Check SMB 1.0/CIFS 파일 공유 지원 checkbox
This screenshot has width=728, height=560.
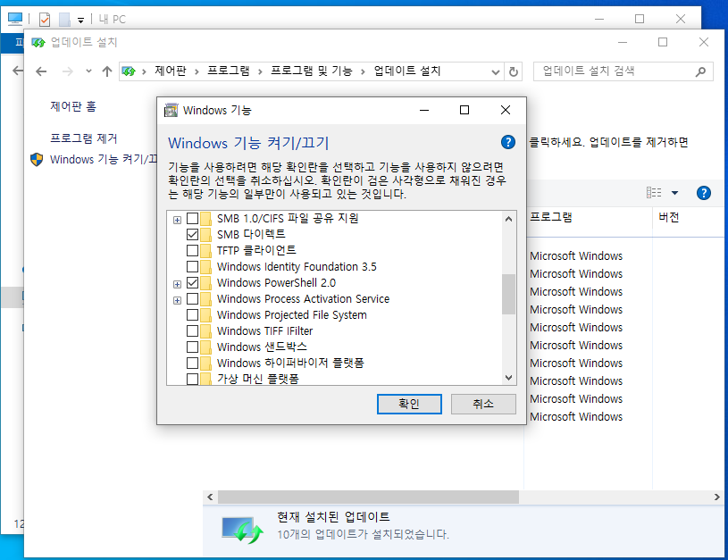coord(192,218)
